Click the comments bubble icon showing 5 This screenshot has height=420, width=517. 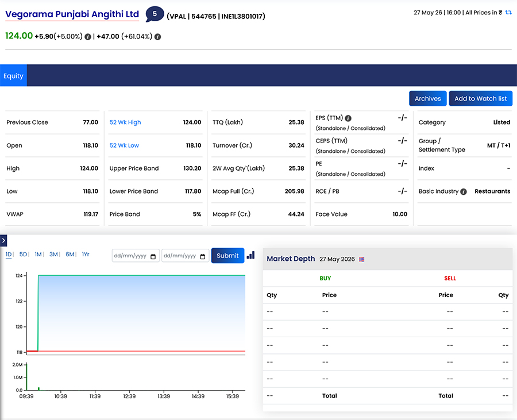[155, 14]
